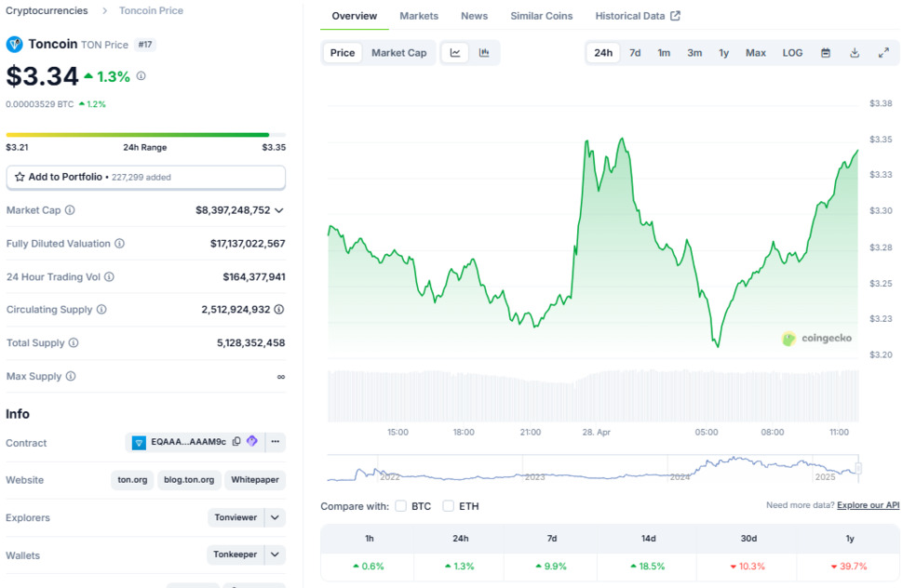The image size is (916, 588).
Task: Open Tonviewer explorer button
Action: [x=236, y=517]
